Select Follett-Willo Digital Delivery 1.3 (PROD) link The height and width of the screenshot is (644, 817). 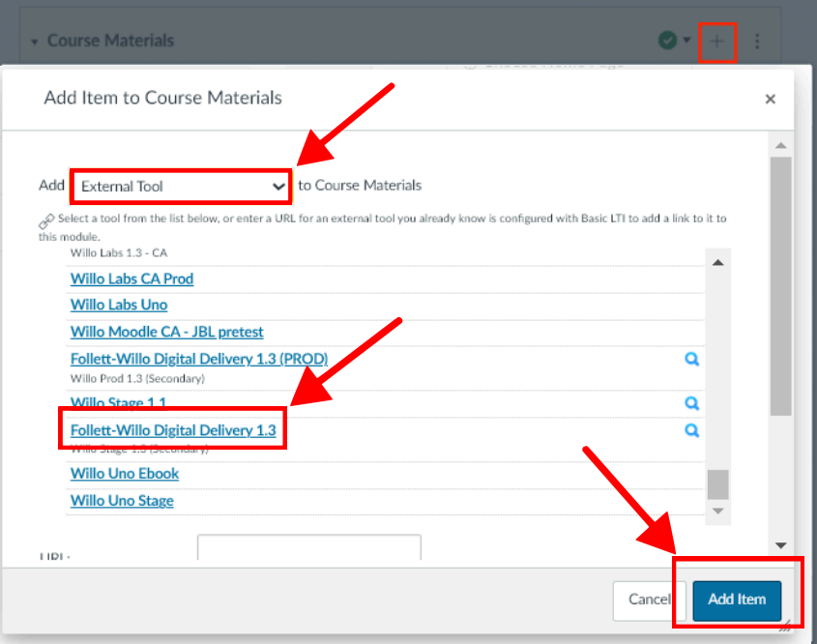coord(199,359)
